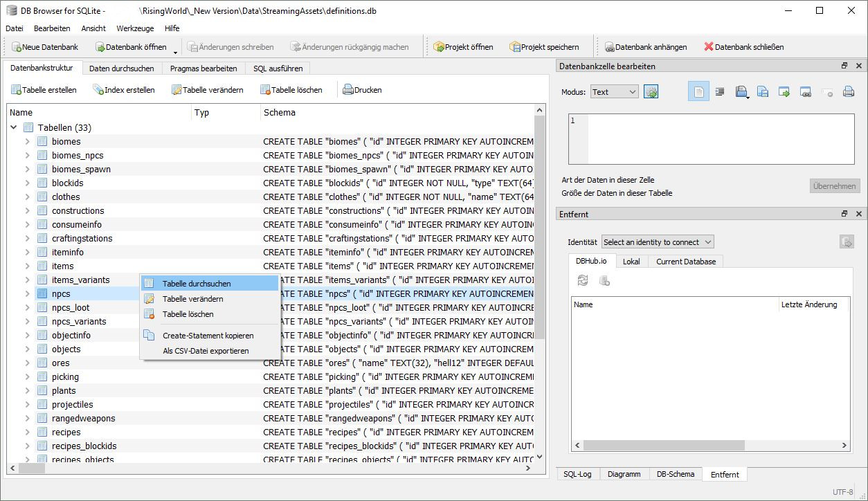Switch to SQL-Log bottom tab
The height and width of the screenshot is (501, 868).
577,474
